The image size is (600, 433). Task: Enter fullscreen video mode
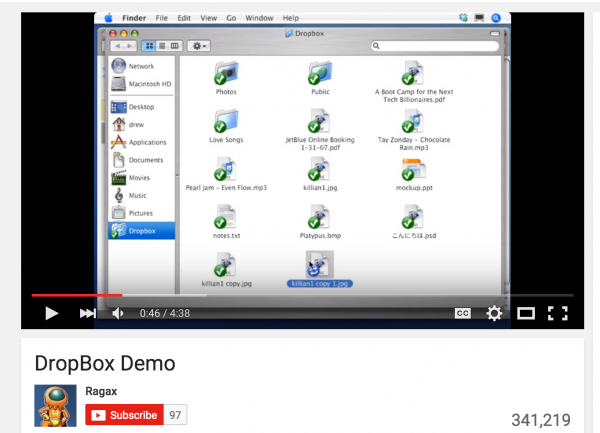click(558, 313)
